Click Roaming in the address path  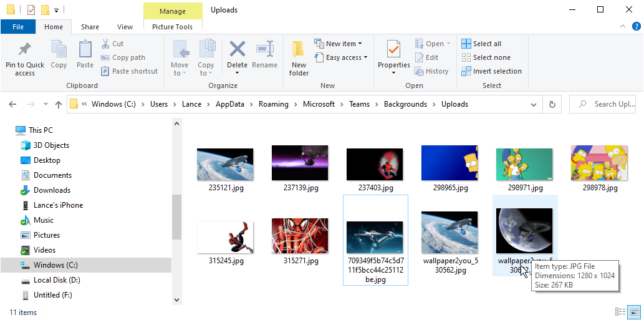coord(274,104)
